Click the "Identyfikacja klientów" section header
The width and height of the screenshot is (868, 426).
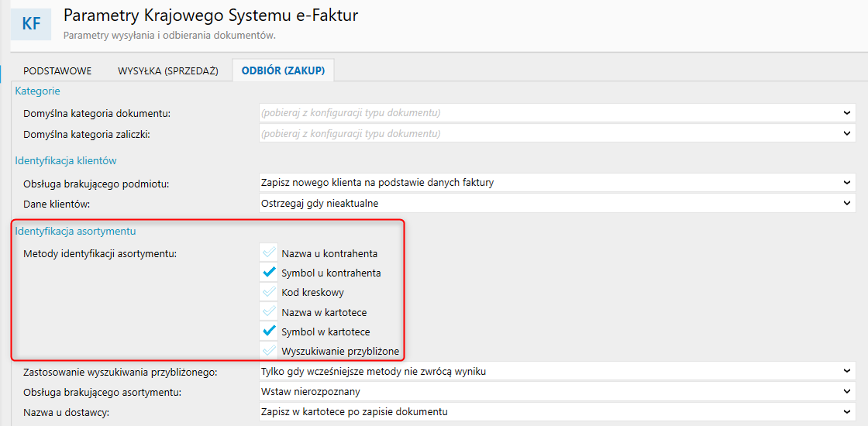[x=66, y=161]
